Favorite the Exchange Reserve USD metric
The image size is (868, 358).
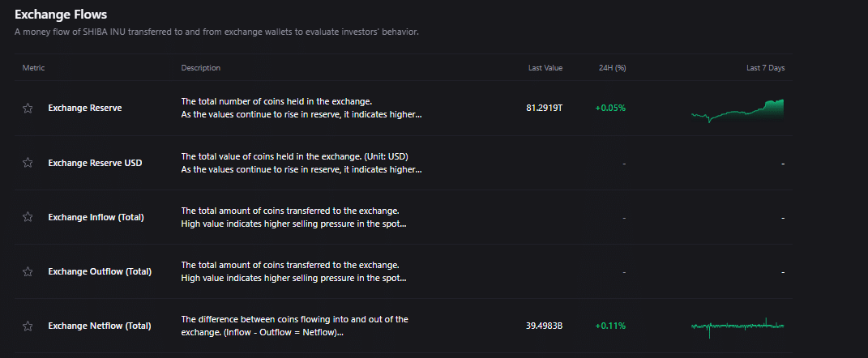tap(28, 163)
